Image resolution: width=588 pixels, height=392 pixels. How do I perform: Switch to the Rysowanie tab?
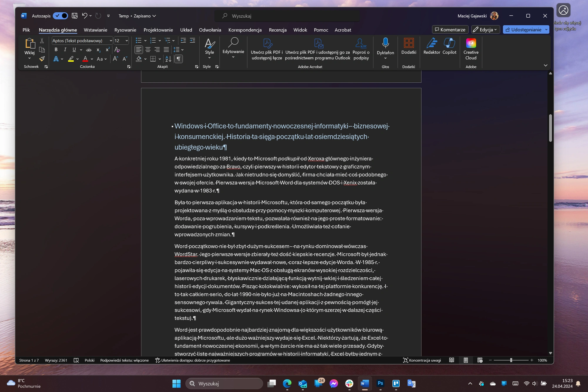(x=125, y=30)
